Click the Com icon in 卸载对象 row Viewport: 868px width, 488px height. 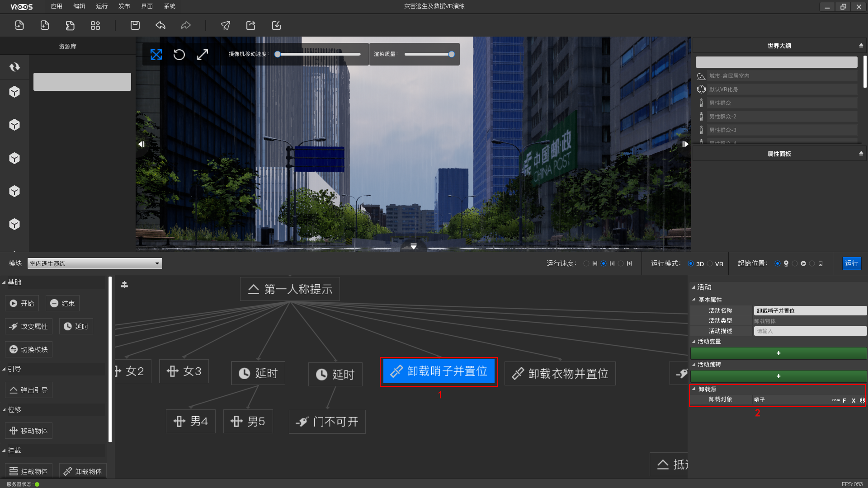point(836,400)
